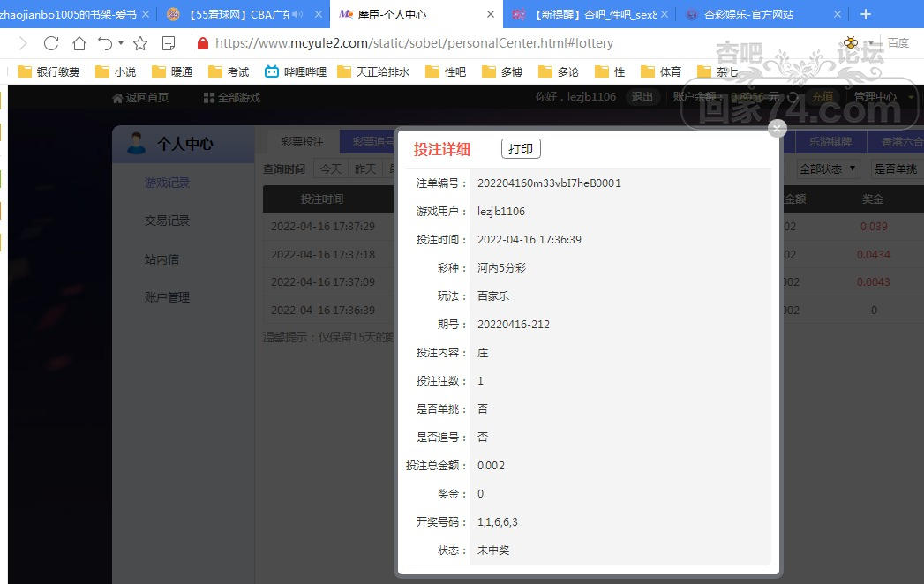Open reader mode icon next to the star
924x584 pixels.
168,43
